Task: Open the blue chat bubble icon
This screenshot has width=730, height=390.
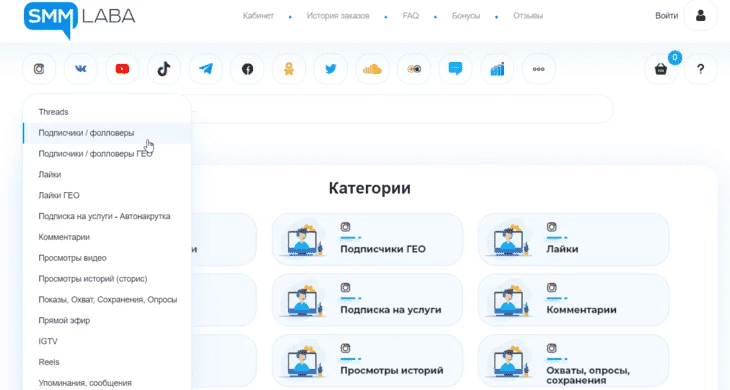Action: pyautogui.click(x=455, y=69)
